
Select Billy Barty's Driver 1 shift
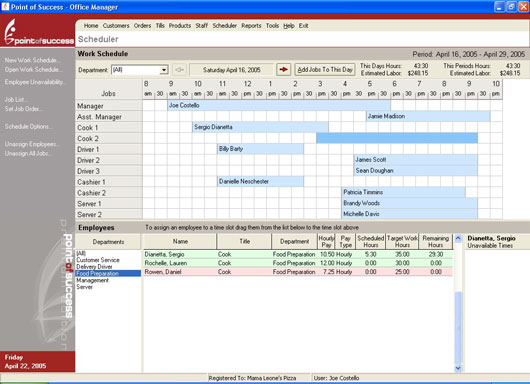(x=260, y=149)
